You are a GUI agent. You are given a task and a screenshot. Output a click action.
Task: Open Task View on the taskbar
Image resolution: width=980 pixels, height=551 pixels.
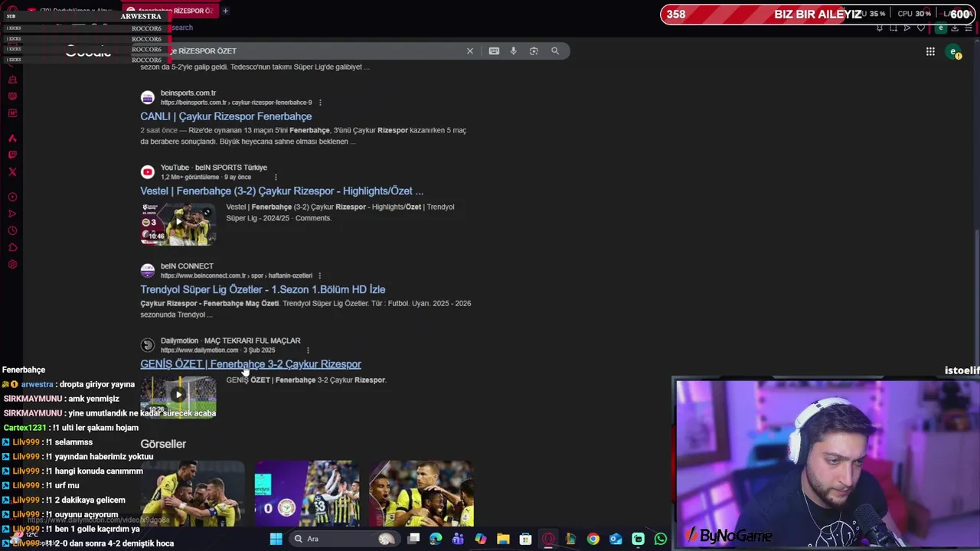[x=413, y=539]
